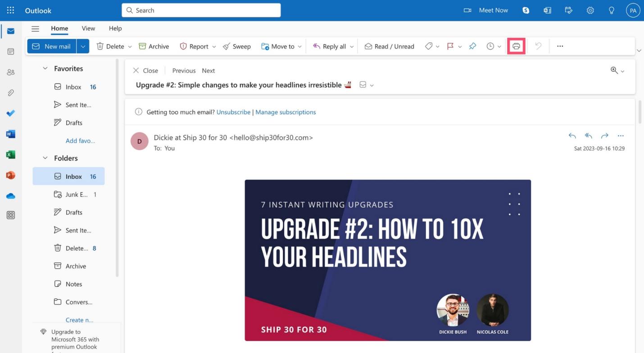Open the toolbar more options ellipsis
644x353 pixels.
[x=560, y=46]
